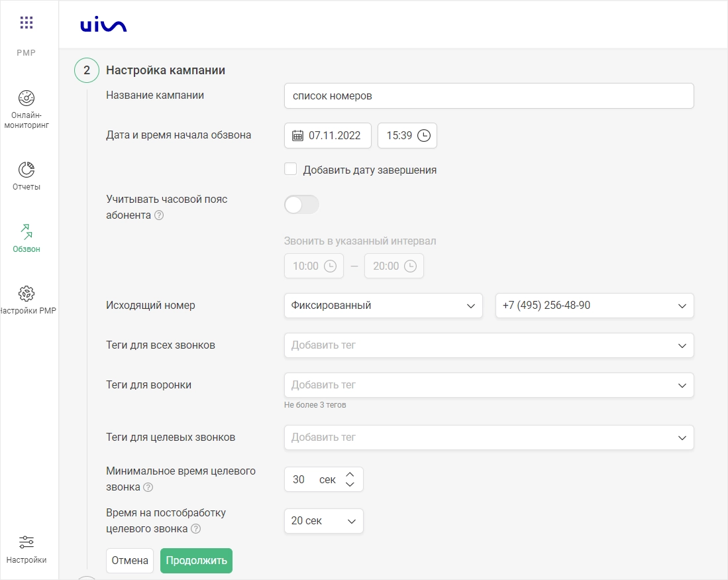Expand the Фиксированный outgoing number dropdown
Screen dimensions: 728x580
[x=384, y=306]
